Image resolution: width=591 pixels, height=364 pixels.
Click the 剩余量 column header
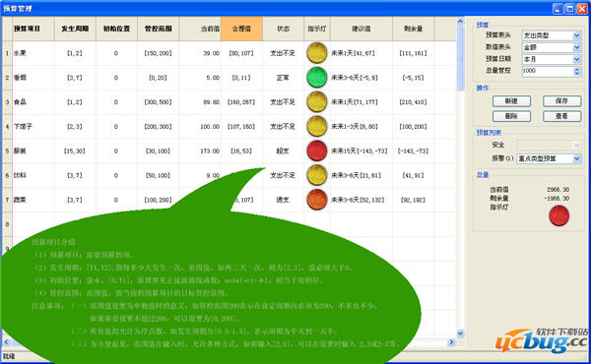point(414,29)
